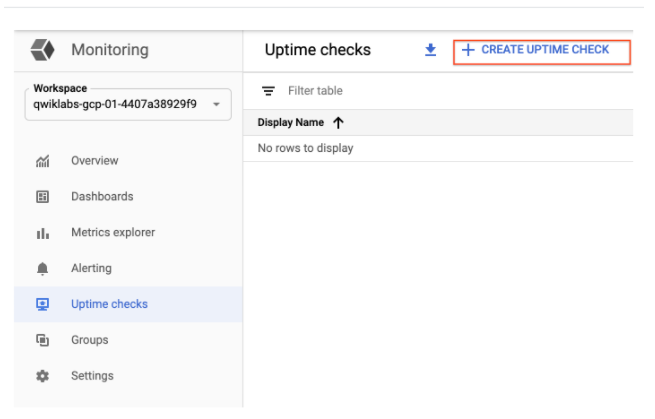Click the Alerting bell icon
The width and height of the screenshot is (655, 419).
pyautogui.click(x=42, y=269)
